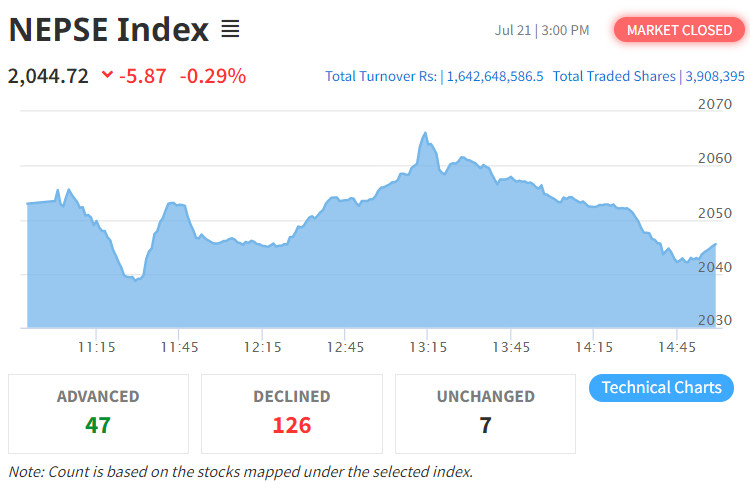Select the Unchanged stocks count box
Image resolution: width=750 pixels, height=490 pixels.
485,413
